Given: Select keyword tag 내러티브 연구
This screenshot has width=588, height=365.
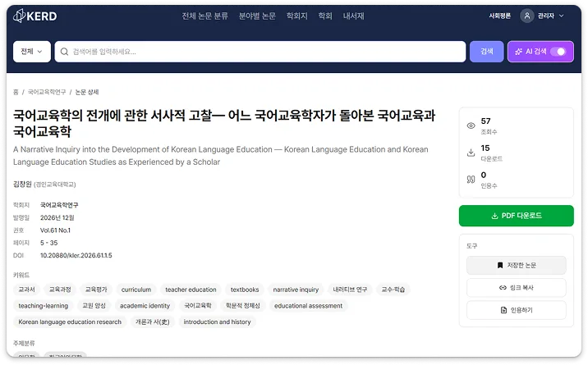Looking at the screenshot, I should pos(350,290).
